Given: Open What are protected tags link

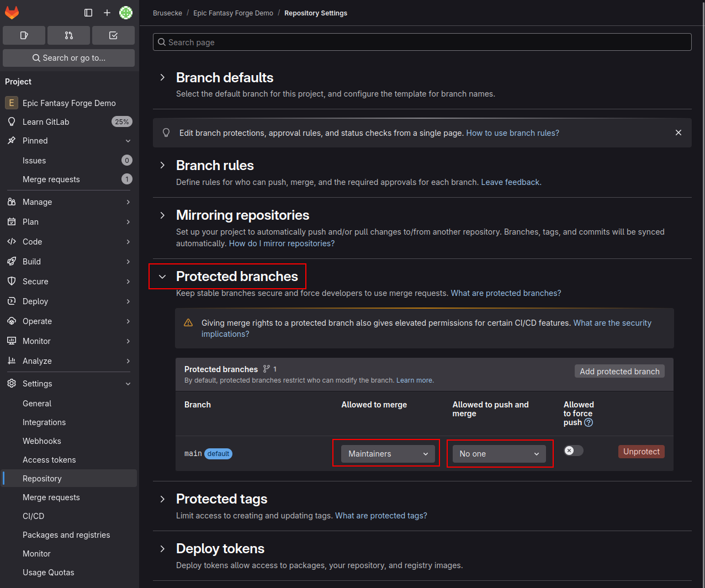Looking at the screenshot, I should [x=381, y=516].
